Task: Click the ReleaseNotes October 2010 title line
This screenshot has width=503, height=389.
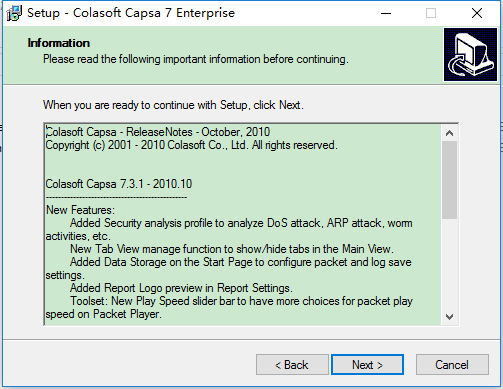Action: click(158, 132)
